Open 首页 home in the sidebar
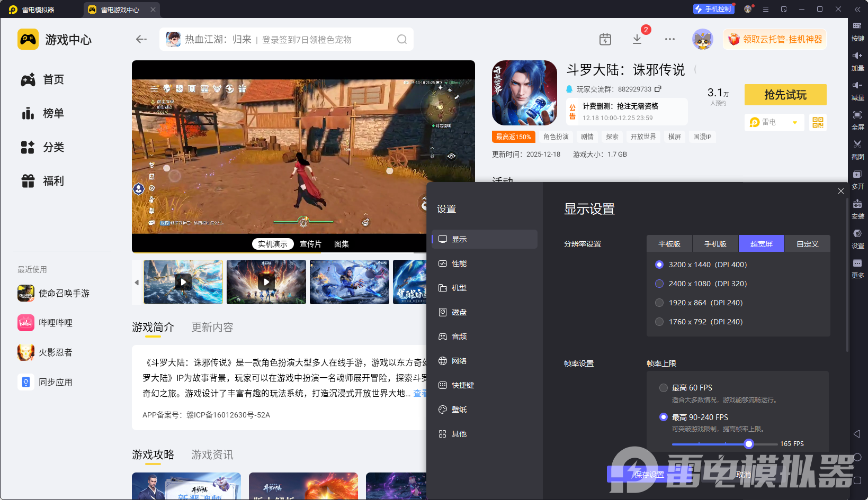This screenshot has height=500, width=868. (x=43, y=79)
